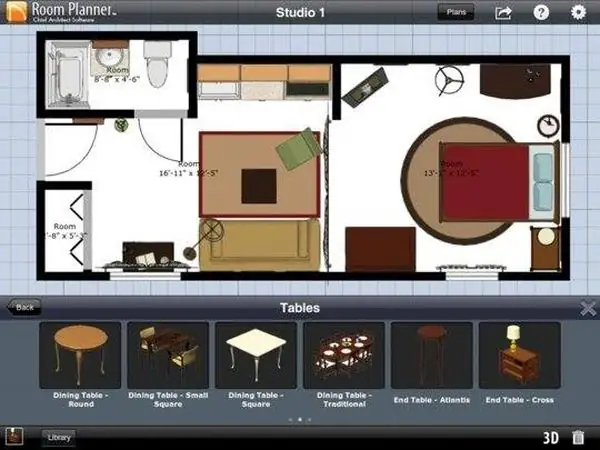
Task: Select the nightstand with lamp
Action: (x=545, y=248)
